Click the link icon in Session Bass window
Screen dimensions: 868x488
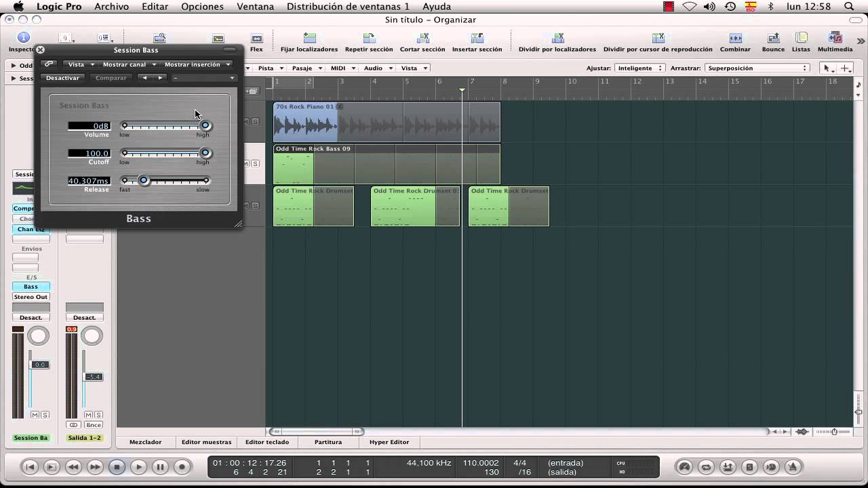[49, 64]
